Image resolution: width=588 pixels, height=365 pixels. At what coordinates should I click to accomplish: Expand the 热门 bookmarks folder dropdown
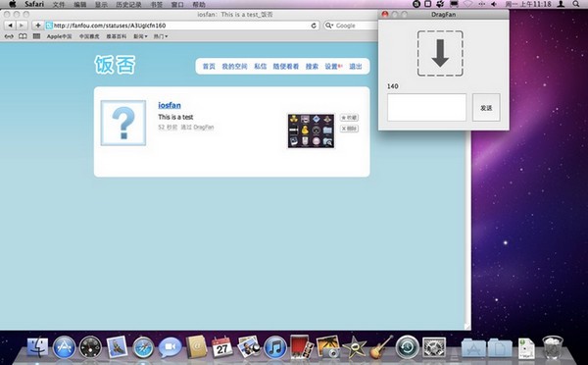tap(161, 36)
